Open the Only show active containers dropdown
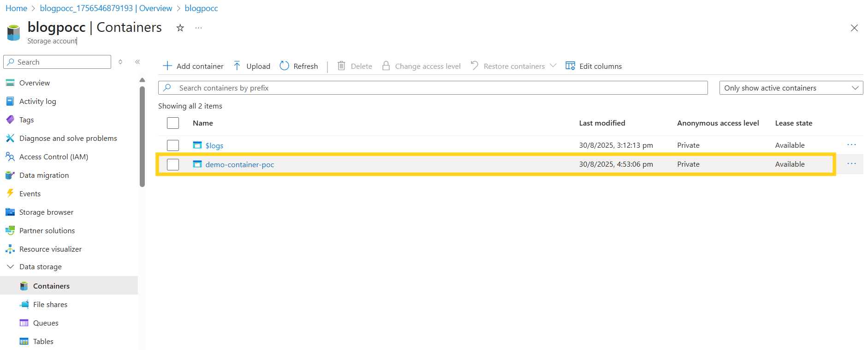This screenshot has width=868, height=350. (791, 88)
